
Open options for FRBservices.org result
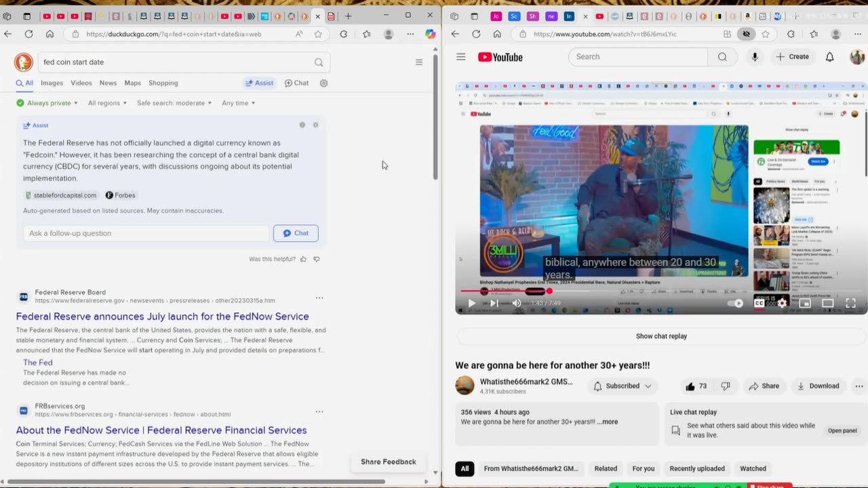(x=319, y=411)
